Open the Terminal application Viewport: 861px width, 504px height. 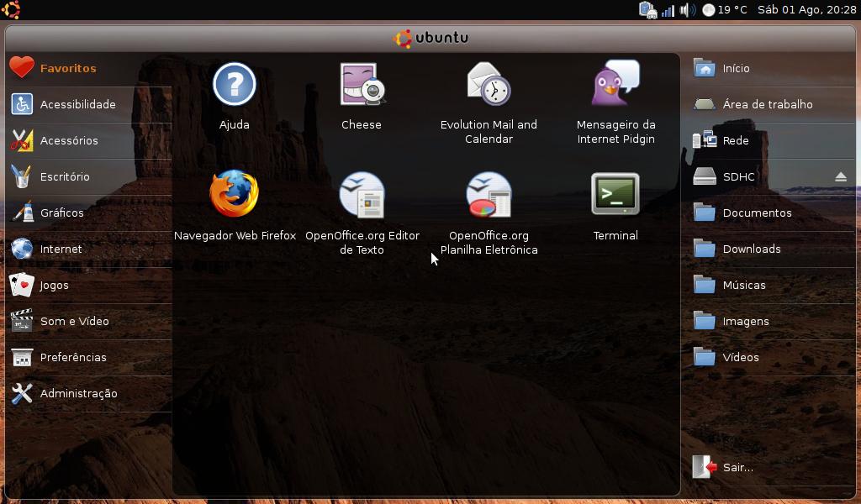[615, 207]
